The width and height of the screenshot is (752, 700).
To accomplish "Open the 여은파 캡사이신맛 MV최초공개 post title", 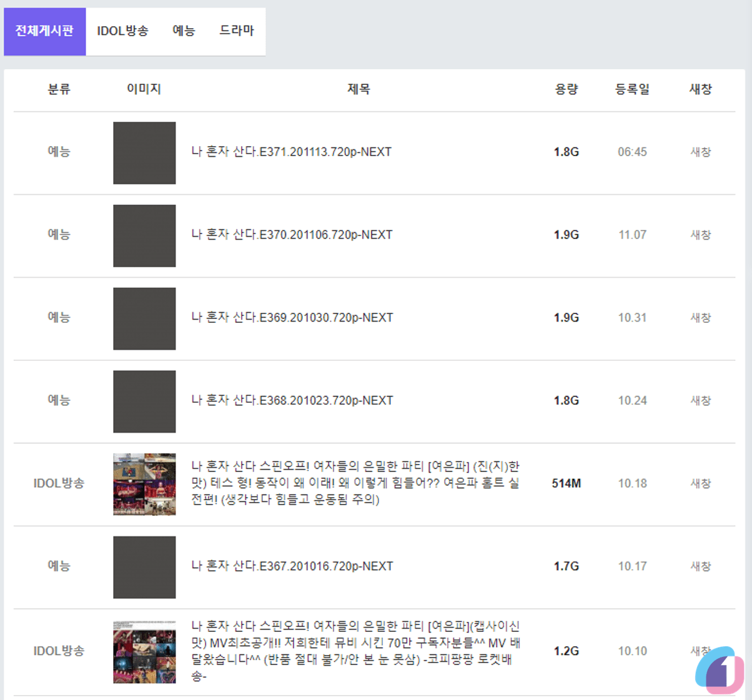I will tap(356, 651).
